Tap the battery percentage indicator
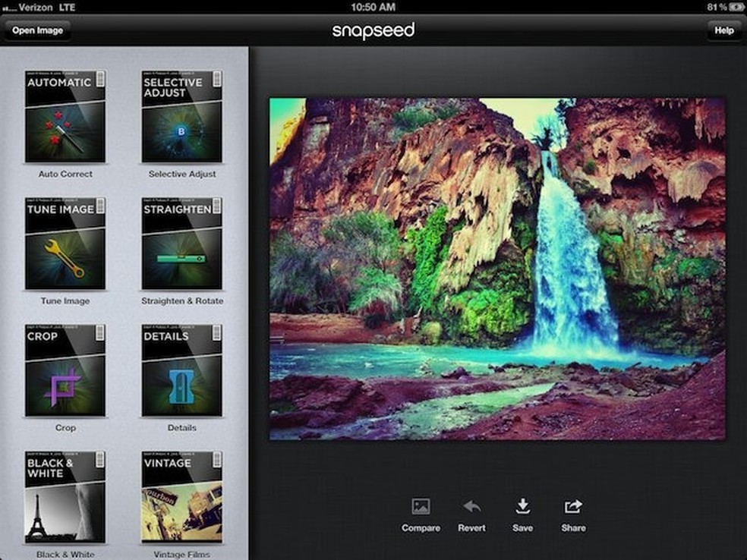 (x=717, y=7)
